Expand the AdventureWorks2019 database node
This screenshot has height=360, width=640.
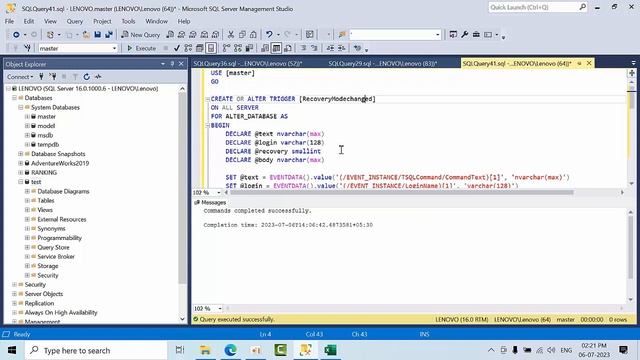click(21, 163)
